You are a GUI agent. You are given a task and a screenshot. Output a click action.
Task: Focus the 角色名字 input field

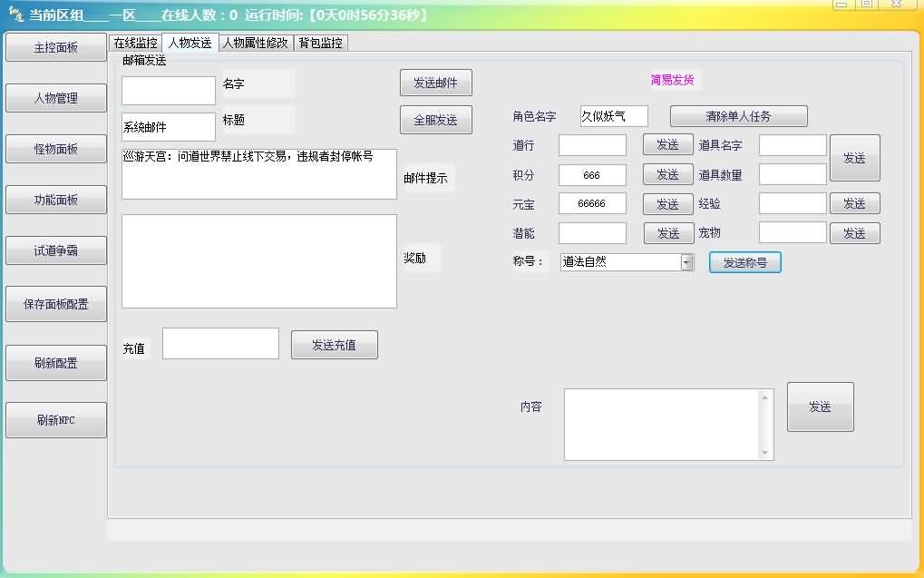pos(614,116)
